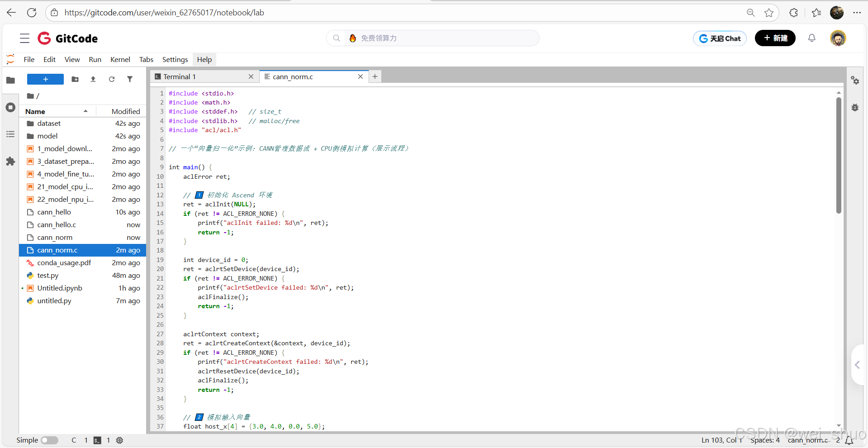This screenshot has width=868, height=448.
Task: Open the status bar notification bell
Action: (849, 440)
